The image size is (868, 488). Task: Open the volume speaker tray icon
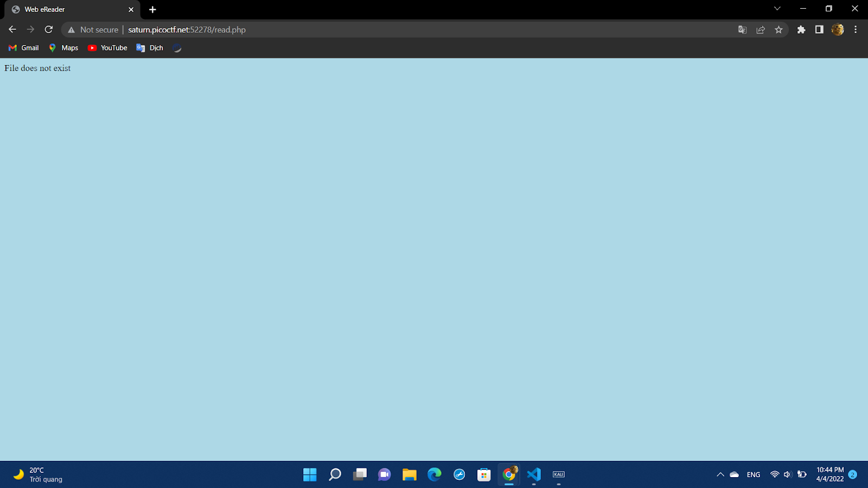point(788,474)
